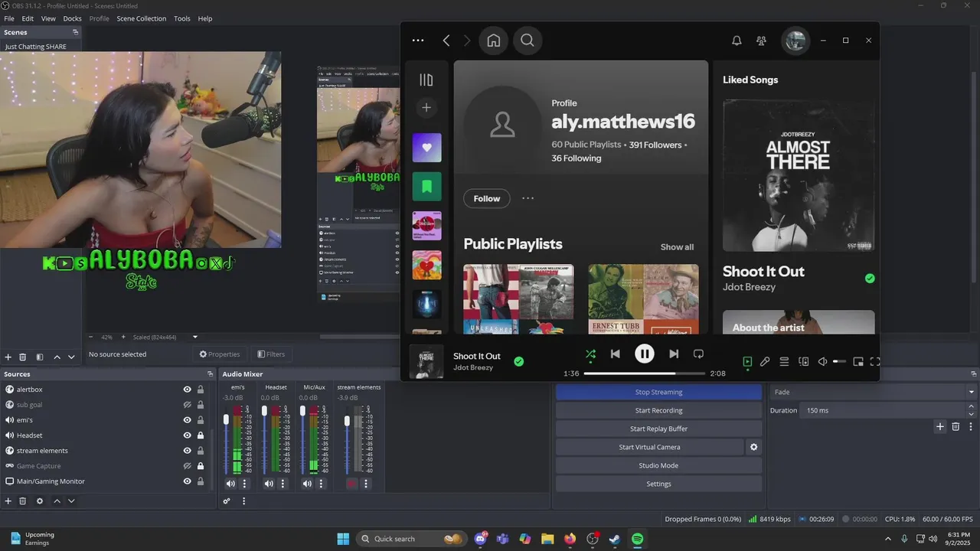
Task: Open OBS Docks menu
Action: pos(72,18)
